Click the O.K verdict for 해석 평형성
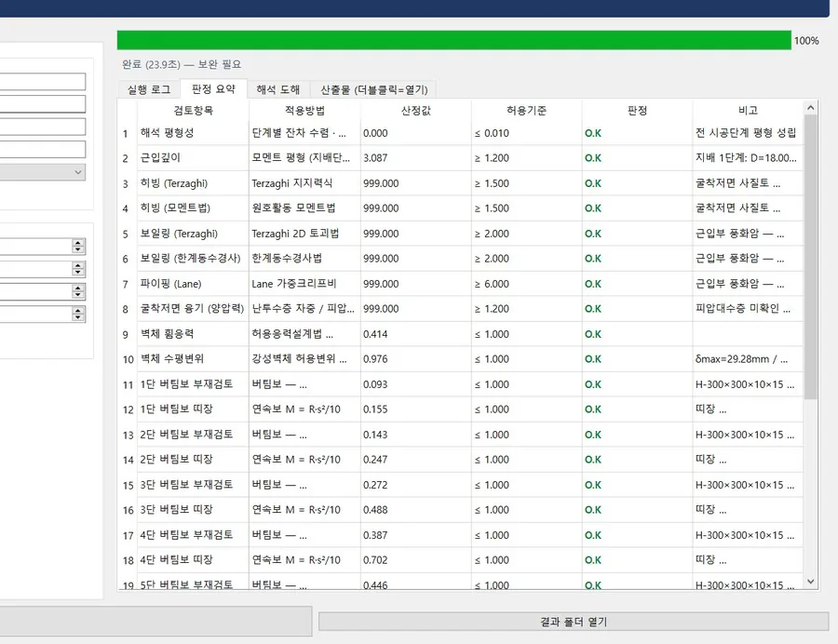The width and height of the screenshot is (838, 644). 637,133
